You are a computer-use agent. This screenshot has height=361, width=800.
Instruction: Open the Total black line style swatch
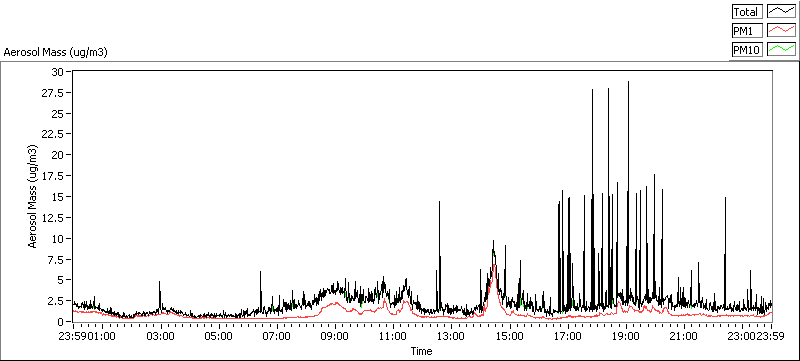[782, 12]
